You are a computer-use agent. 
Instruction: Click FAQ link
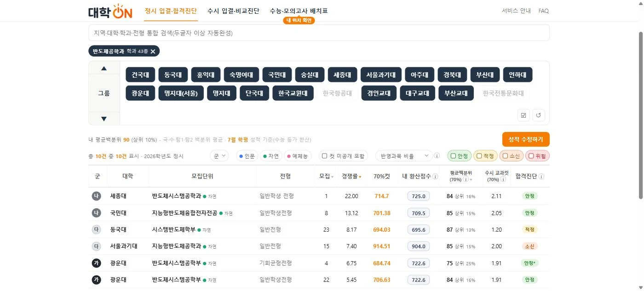[543, 11]
